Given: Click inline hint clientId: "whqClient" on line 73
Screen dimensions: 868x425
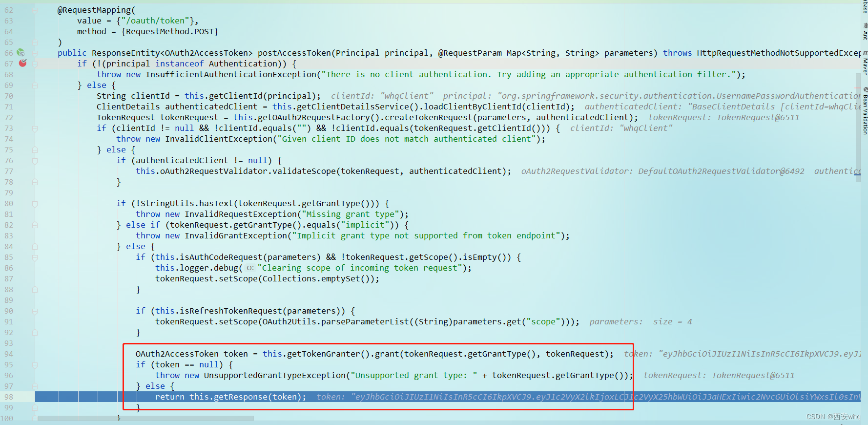Looking at the screenshot, I should click(x=621, y=128).
